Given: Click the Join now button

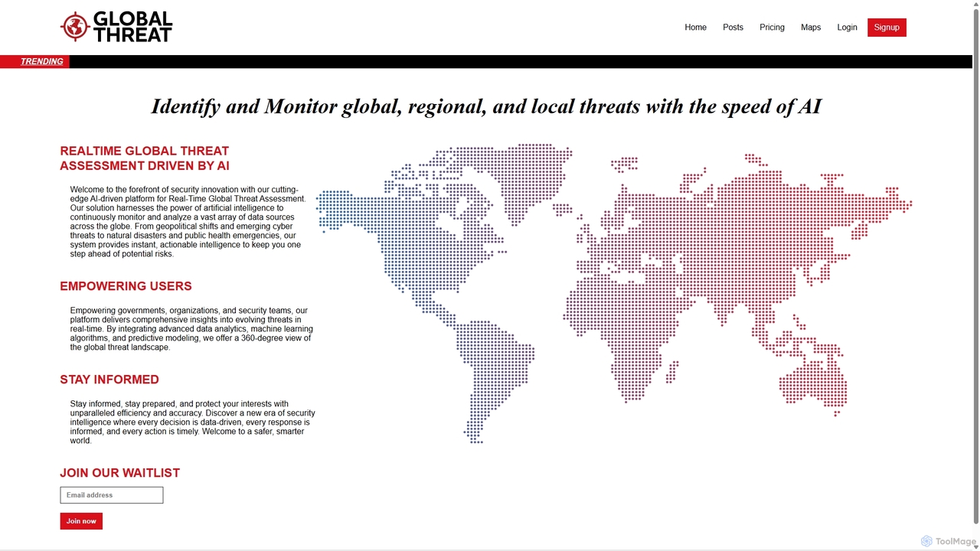Looking at the screenshot, I should pos(81,521).
